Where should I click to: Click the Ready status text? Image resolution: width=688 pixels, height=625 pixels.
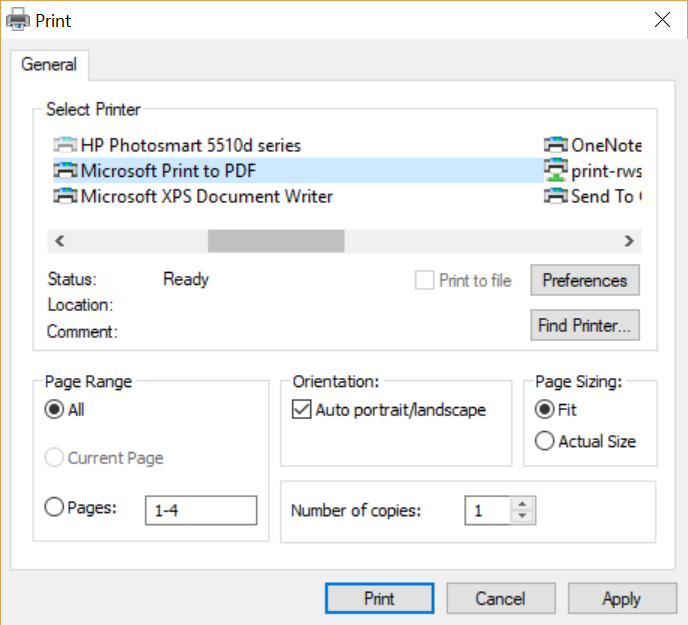[x=186, y=279]
